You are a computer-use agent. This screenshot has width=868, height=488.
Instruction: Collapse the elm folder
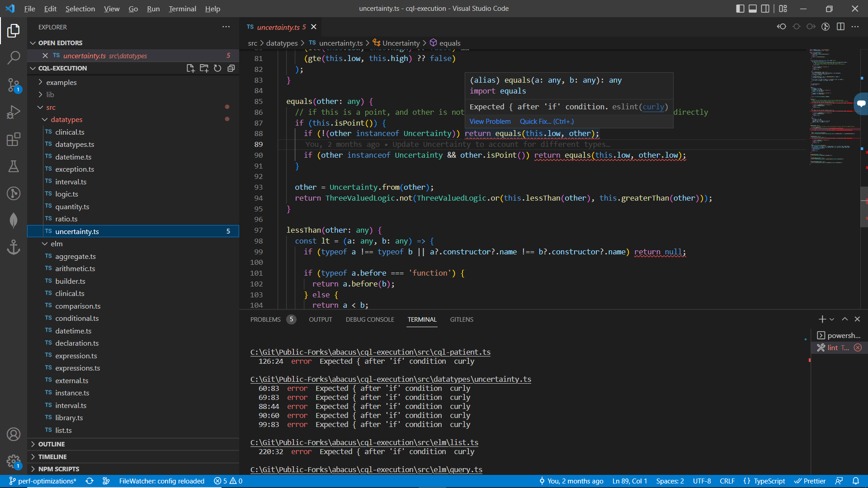57,244
